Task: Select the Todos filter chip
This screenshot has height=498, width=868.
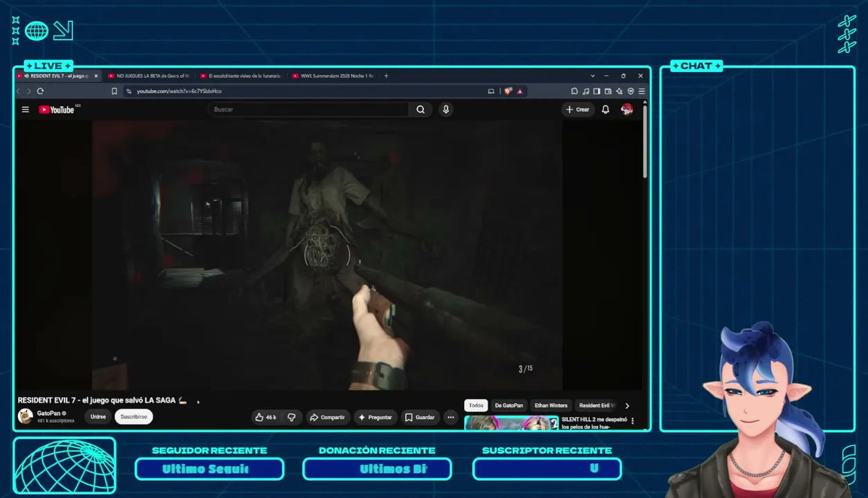Action: pos(476,406)
